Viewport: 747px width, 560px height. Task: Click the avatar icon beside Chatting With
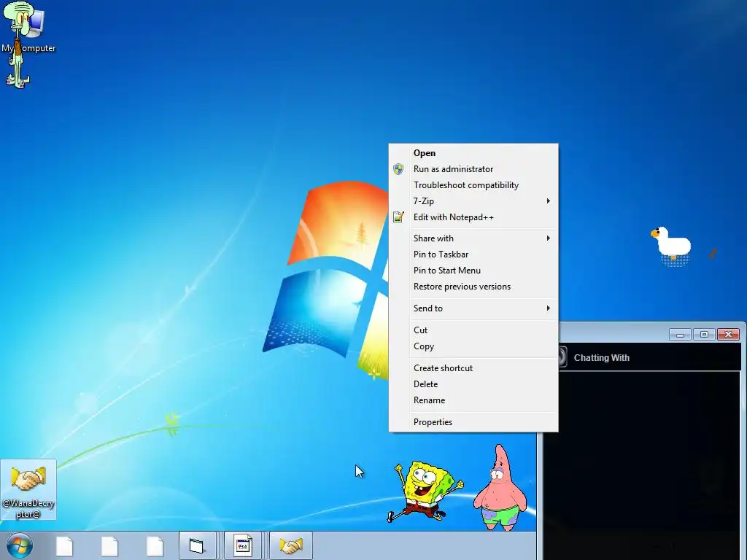(x=562, y=357)
